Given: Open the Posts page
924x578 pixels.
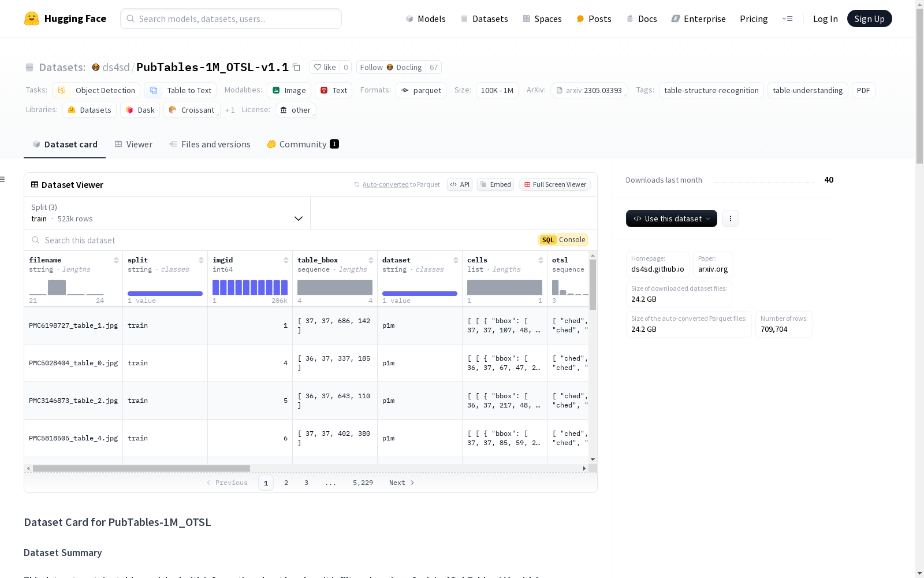Looking at the screenshot, I should pyautogui.click(x=594, y=18).
